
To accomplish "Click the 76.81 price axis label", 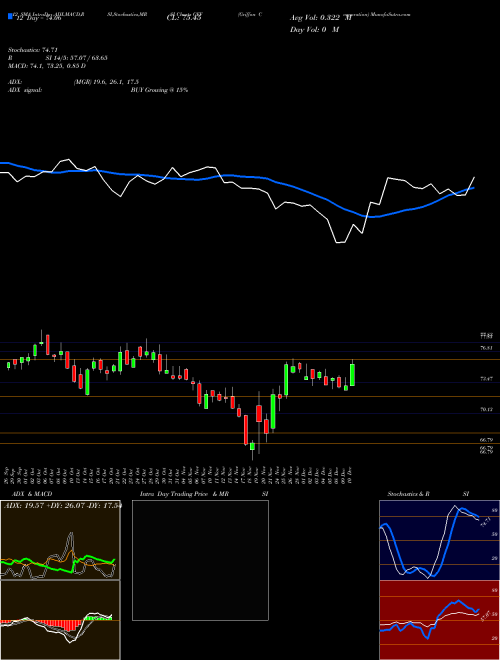I will click(x=486, y=348).
